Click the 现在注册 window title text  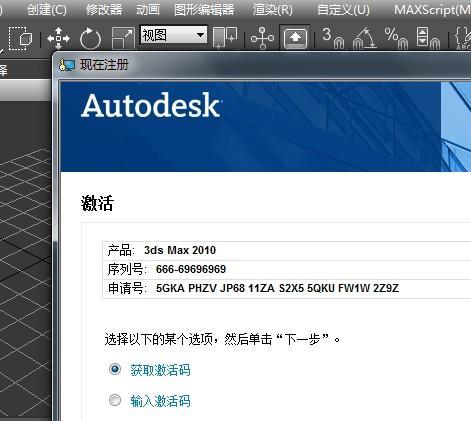pos(104,65)
